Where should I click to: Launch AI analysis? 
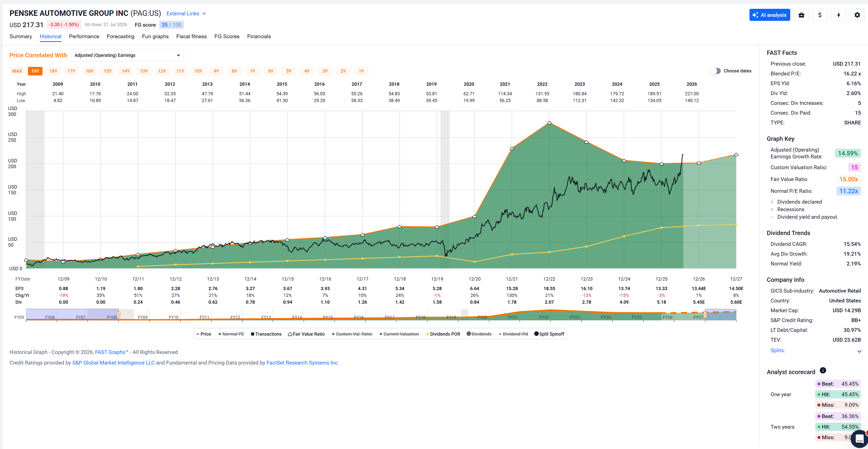click(x=770, y=15)
